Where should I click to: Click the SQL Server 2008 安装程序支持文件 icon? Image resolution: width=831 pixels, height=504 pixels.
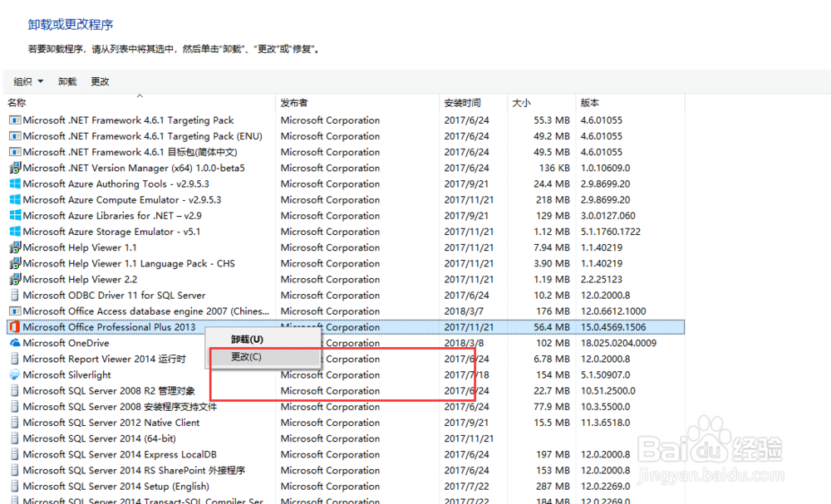click(15, 407)
